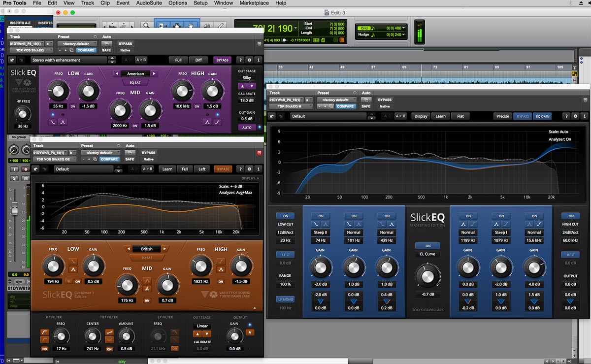Viewport: 591px width, 364px height.
Task: Adjust HP FREQ knob in purple SlickEQ
Action: pos(22,114)
